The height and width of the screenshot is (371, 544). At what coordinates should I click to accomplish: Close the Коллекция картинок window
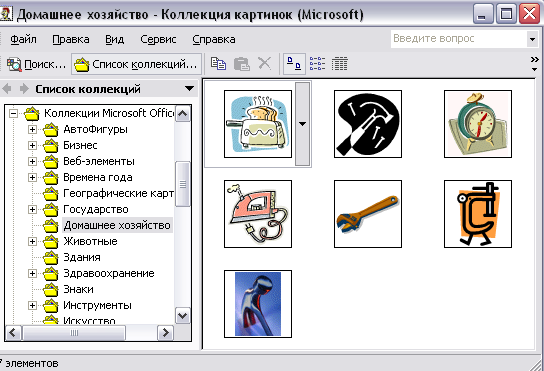tap(529, 14)
